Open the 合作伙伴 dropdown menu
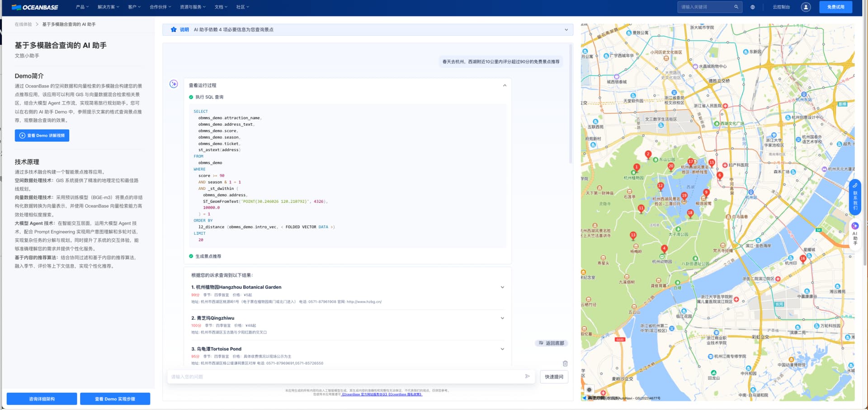The width and height of the screenshot is (868, 410). coord(160,7)
